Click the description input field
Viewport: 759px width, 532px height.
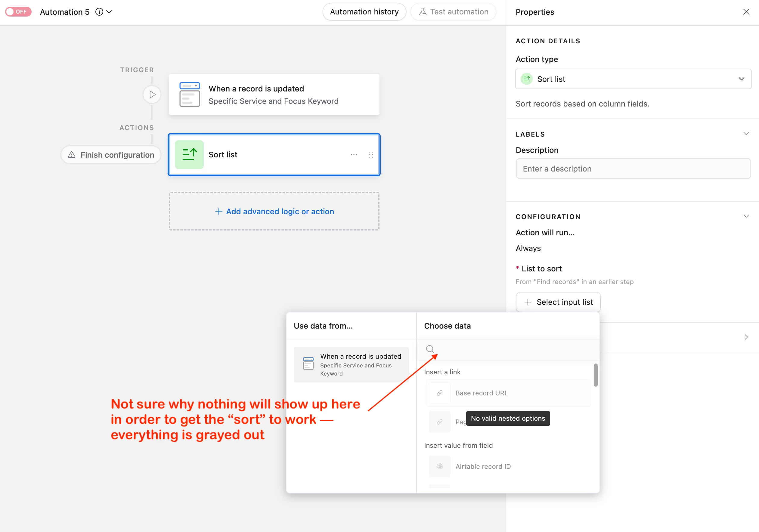(x=633, y=169)
